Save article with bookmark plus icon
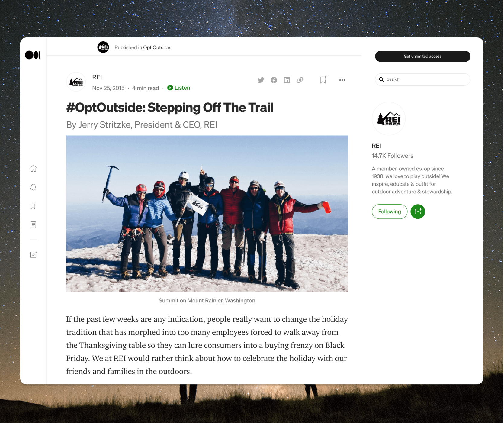The image size is (504, 423). pyautogui.click(x=323, y=80)
